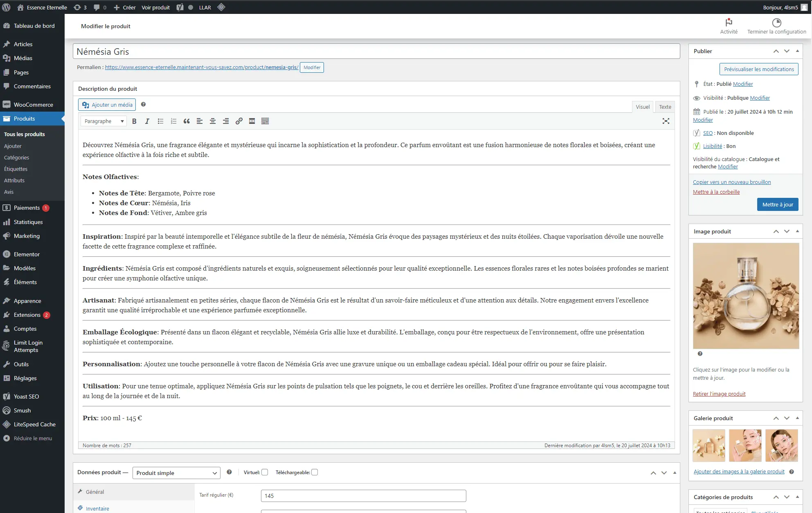Click the Yoast icon in admin bar
The height and width of the screenshot is (513, 812).
pos(180,7)
